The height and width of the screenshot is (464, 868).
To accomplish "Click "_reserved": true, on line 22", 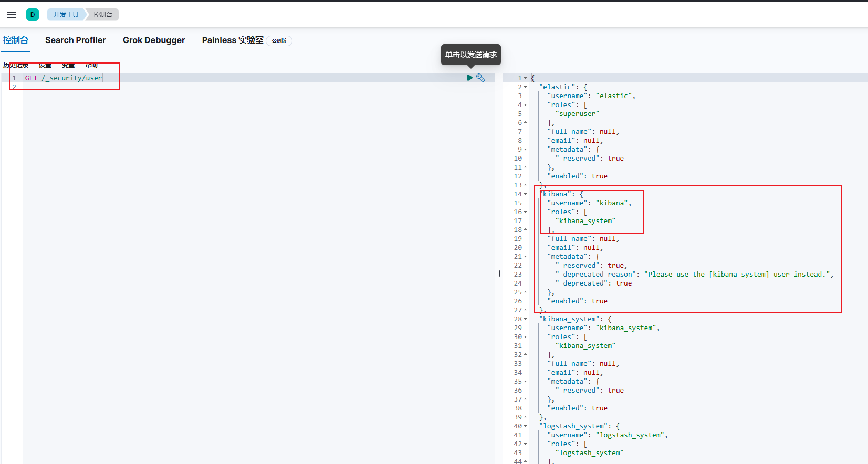I will (591, 266).
